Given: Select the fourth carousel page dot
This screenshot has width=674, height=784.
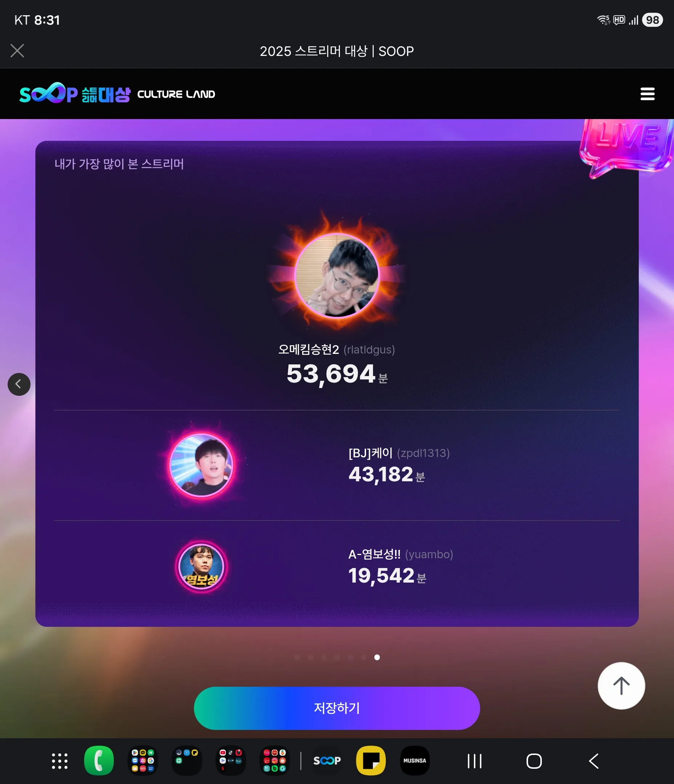Looking at the screenshot, I should pyautogui.click(x=337, y=657).
